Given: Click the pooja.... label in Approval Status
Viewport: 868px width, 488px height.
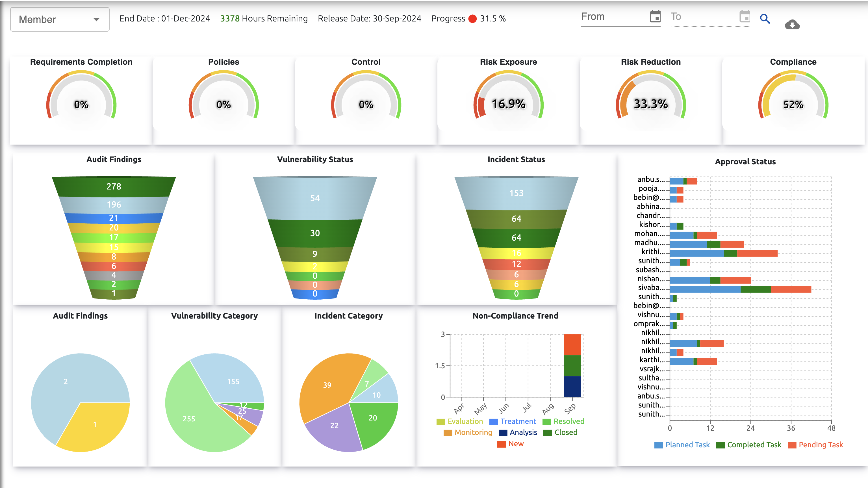Looking at the screenshot, I should (x=652, y=189).
